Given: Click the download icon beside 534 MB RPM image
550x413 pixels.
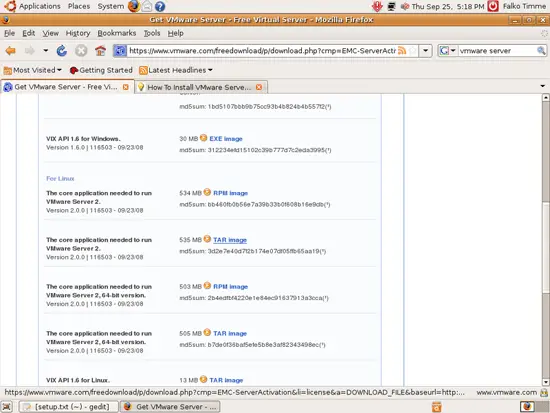Looking at the screenshot, I should point(207,192).
